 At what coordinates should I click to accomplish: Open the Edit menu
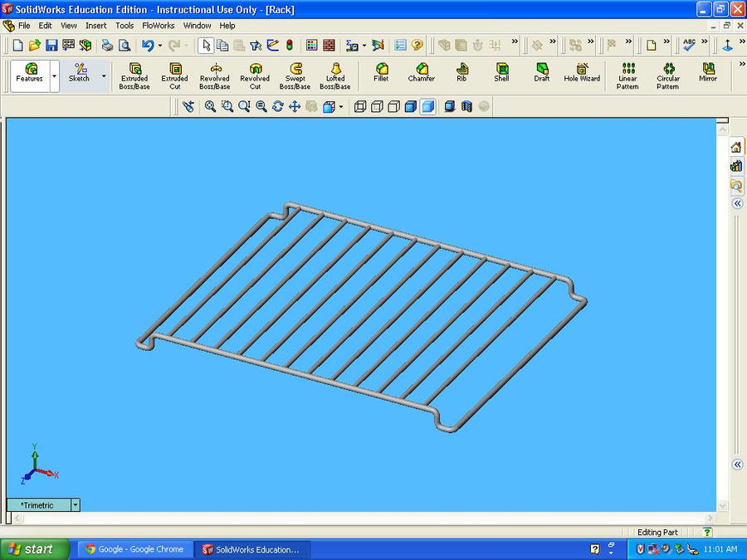(x=46, y=26)
